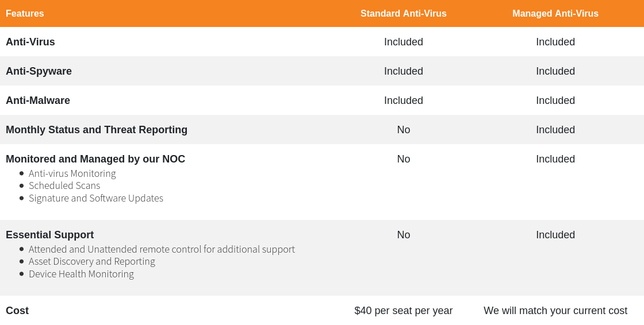Select Monthly Status and Threat Reporting label
The height and width of the screenshot is (325, 644).
(x=97, y=130)
